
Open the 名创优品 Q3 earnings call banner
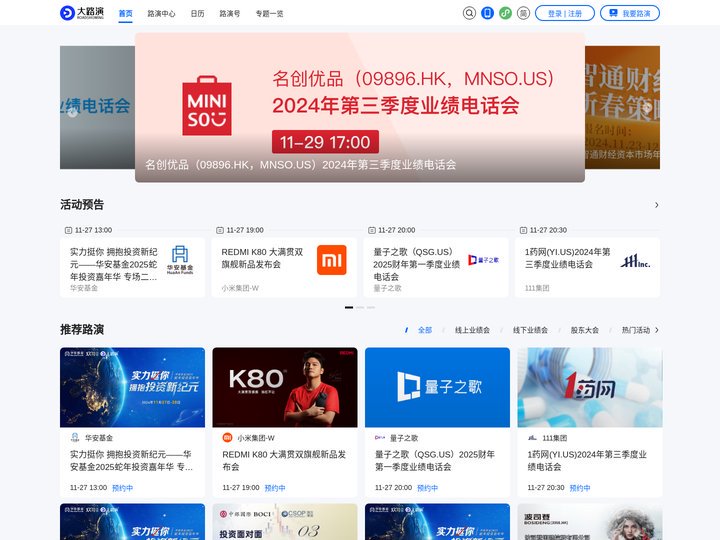tap(360, 107)
